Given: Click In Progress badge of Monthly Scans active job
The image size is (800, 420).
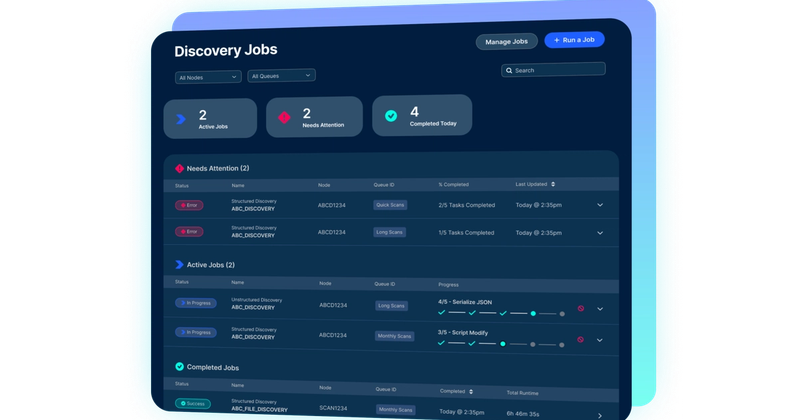Looking at the screenshot, I should tap(195, 332).
